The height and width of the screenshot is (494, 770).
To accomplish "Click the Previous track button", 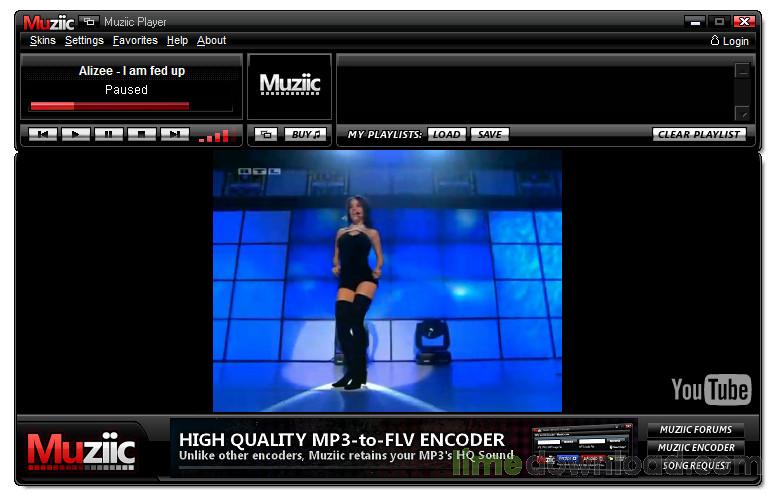I will (x=42, y=134).
